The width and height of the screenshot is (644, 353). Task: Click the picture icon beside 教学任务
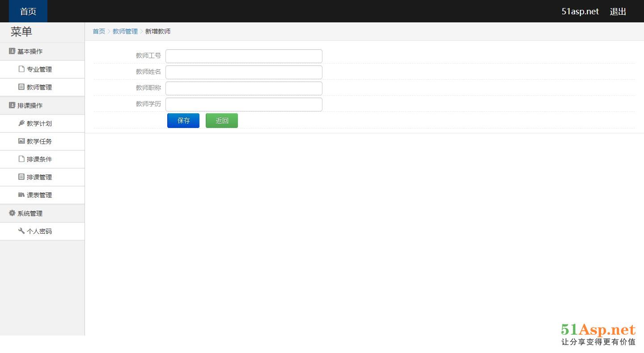tap(21, 141)
